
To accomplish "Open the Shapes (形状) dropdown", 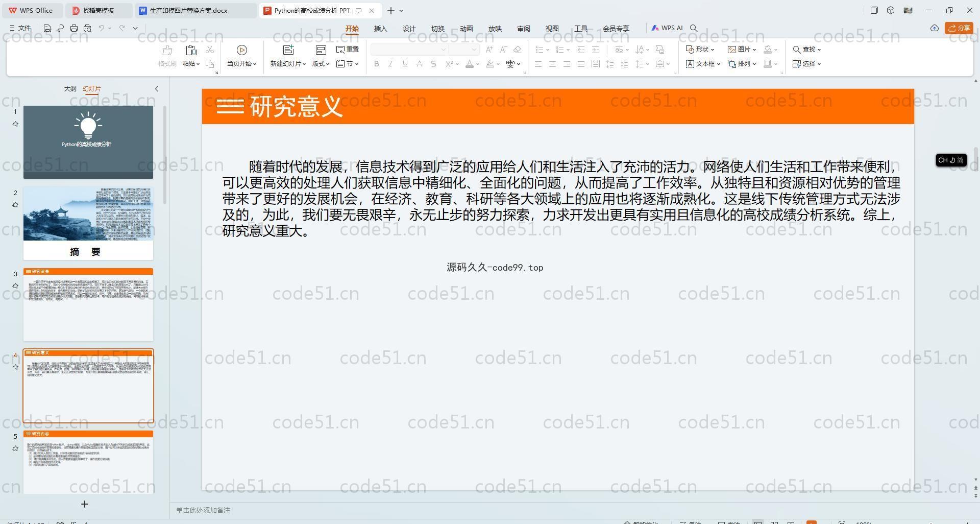I will [700, 50].
